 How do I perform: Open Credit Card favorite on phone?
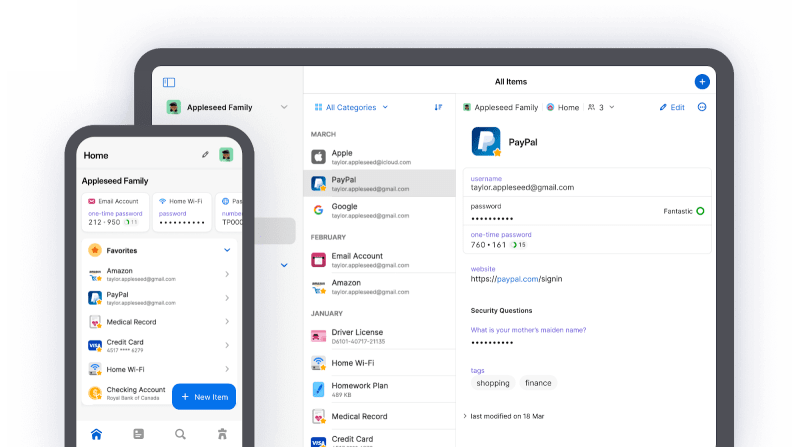(159, 345)
